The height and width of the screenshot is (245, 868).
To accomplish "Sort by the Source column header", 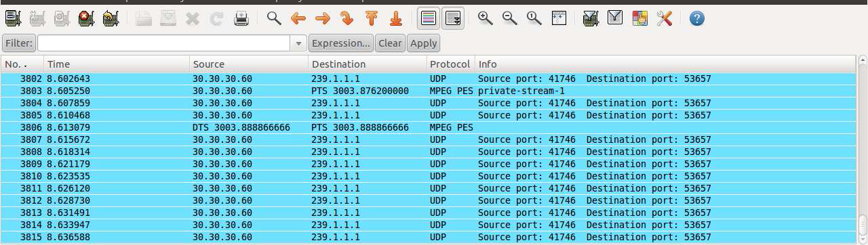I will [x=249, y=64].
